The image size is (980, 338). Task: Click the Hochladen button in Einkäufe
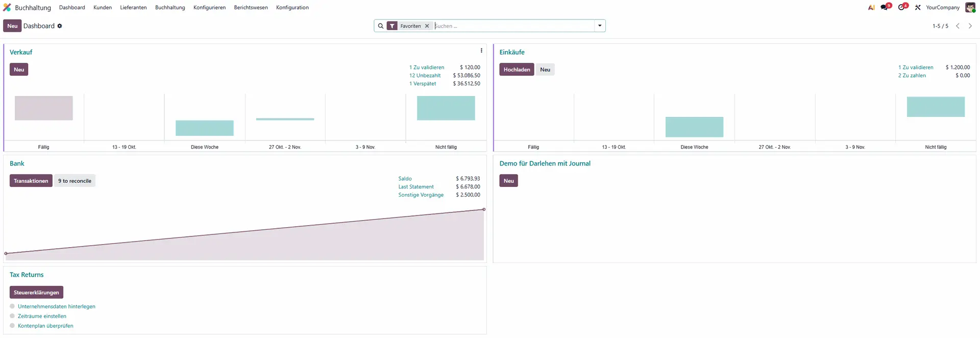517,69
